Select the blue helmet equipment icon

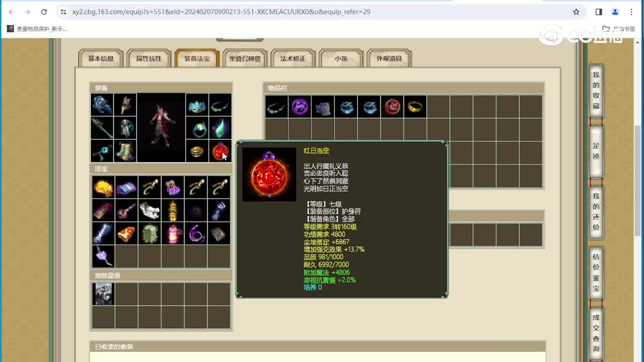pos(102,105)
